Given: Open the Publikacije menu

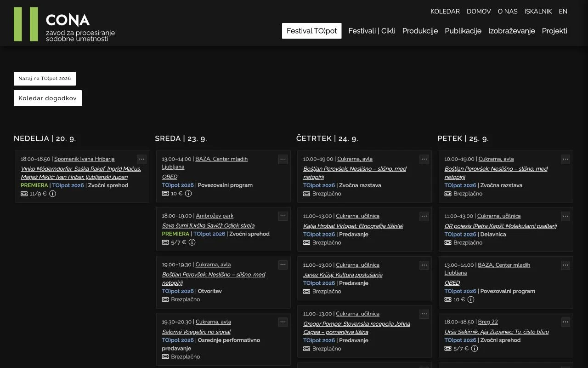Looking at the screenshot, I should coord(463,31).
